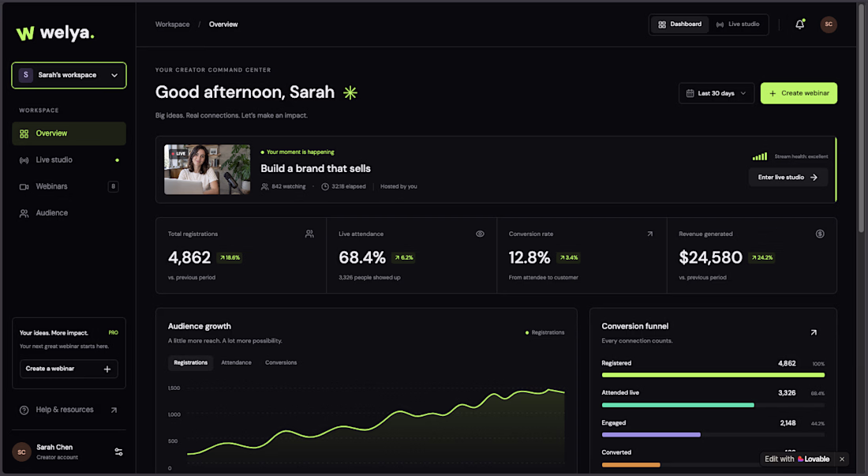Switch to Dashboard view toggle
Screen dimensions: 868x476
679,24
